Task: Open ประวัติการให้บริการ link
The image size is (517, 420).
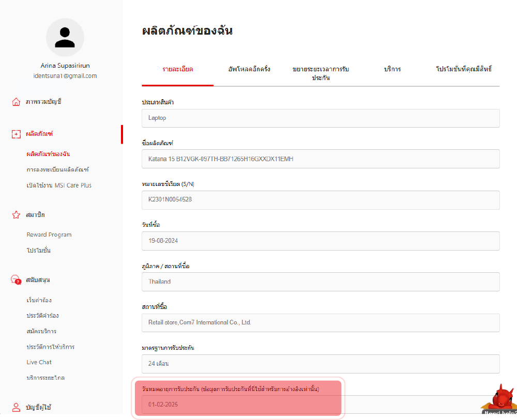Action: 51,347
